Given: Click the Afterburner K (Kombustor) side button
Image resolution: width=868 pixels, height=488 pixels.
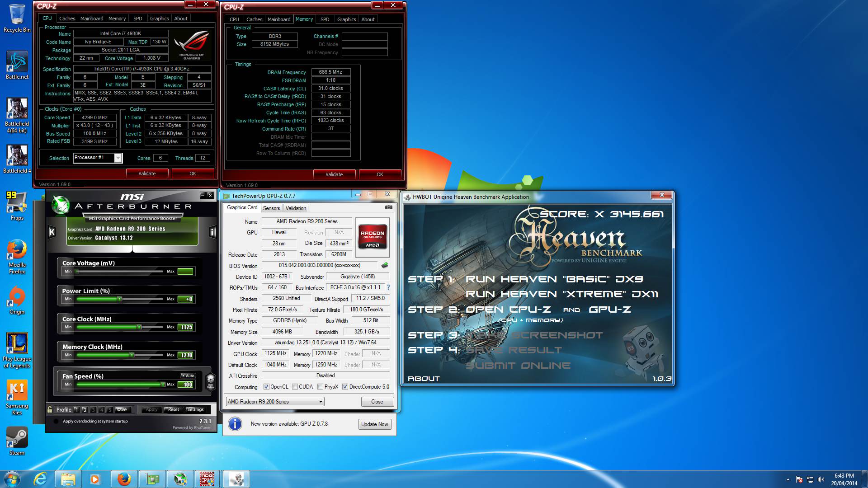Looking at the screenshot, I should 52,232.
